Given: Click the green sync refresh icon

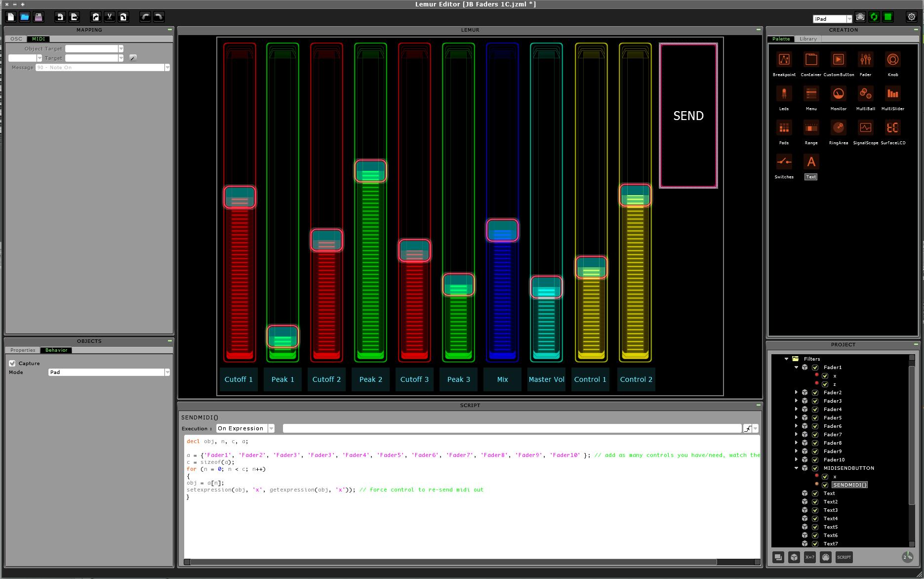Looking at the screenshot, I should point(874,17).
